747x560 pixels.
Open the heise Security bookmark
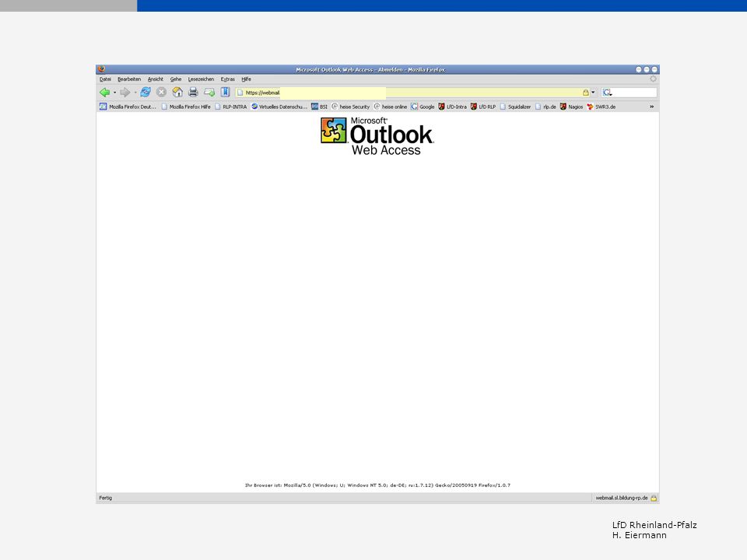(350, 107)
